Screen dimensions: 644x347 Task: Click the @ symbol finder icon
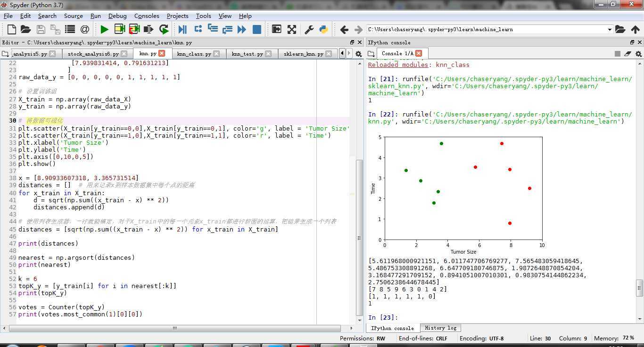[x=85, y=29]
